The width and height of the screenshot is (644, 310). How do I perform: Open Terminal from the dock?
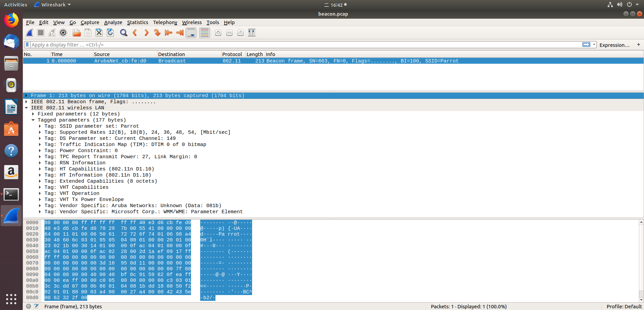pos(11,195)
